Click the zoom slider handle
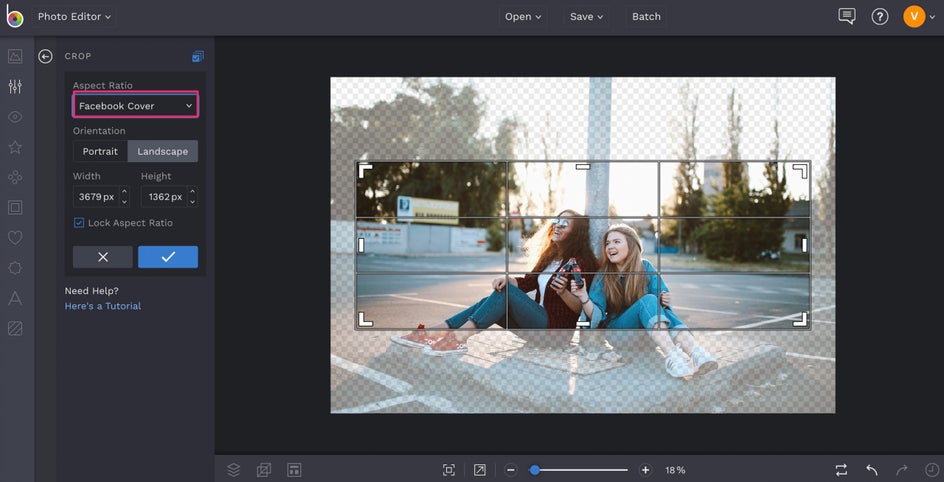The image size is (944, 482). 535,470
